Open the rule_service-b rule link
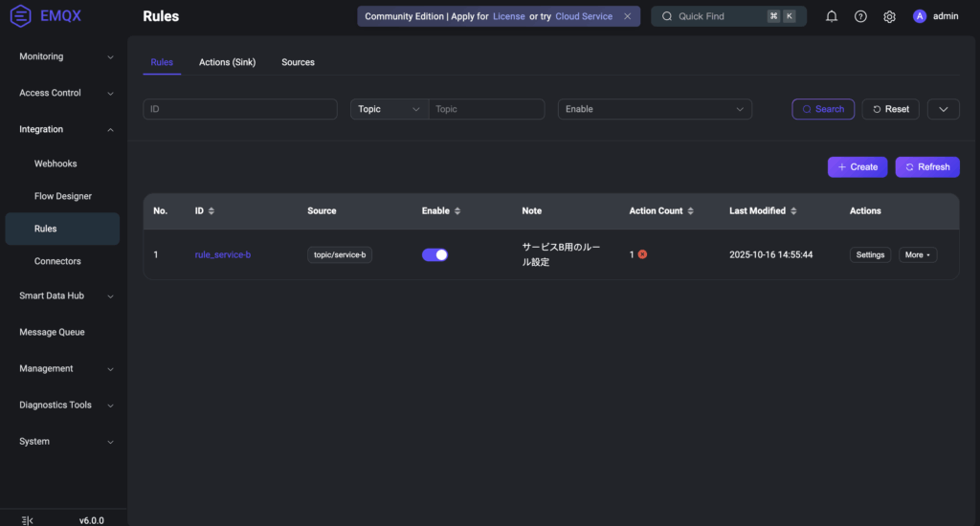Screen dimensions: 980x526 pos(222,254)
